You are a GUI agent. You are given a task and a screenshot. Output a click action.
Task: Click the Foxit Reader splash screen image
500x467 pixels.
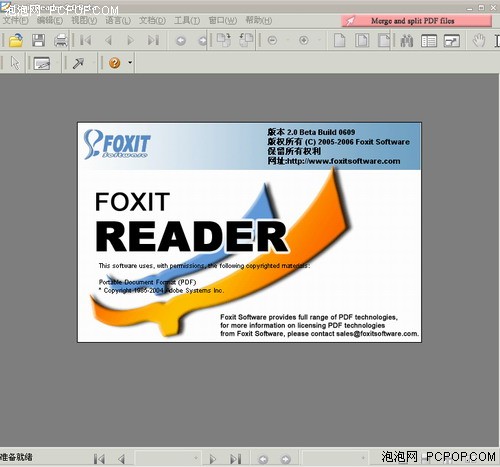coord(249,232)
